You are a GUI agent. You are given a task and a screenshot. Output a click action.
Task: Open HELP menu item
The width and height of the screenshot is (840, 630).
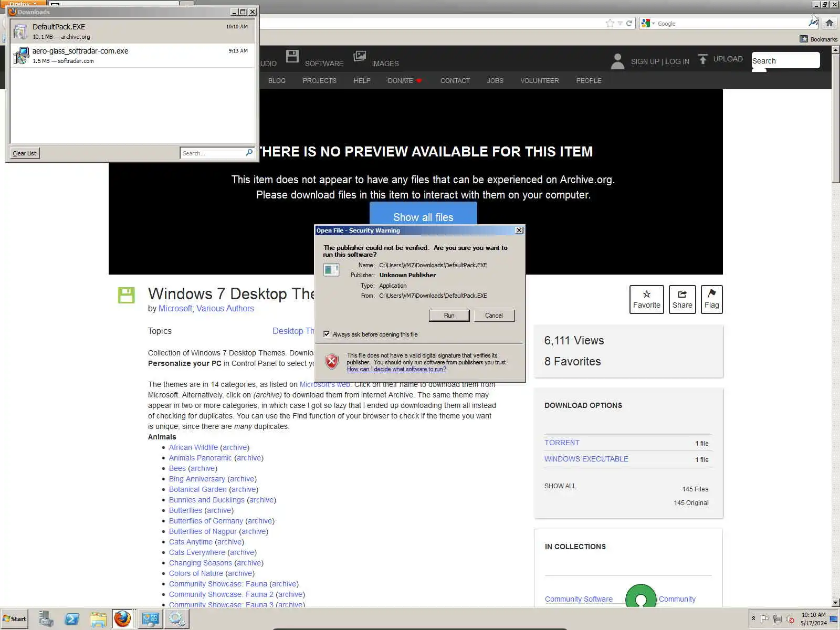[x=362, y=80]
